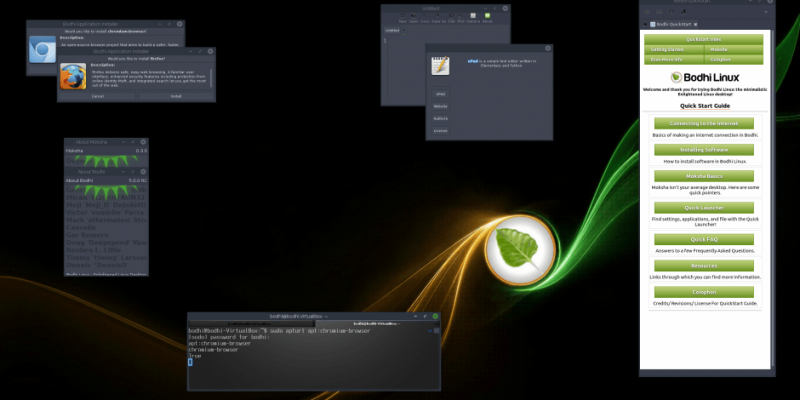Click 'Quick Start Guide' heading
The width and height of the screenshot is (800, 400).
pos(705,106)
